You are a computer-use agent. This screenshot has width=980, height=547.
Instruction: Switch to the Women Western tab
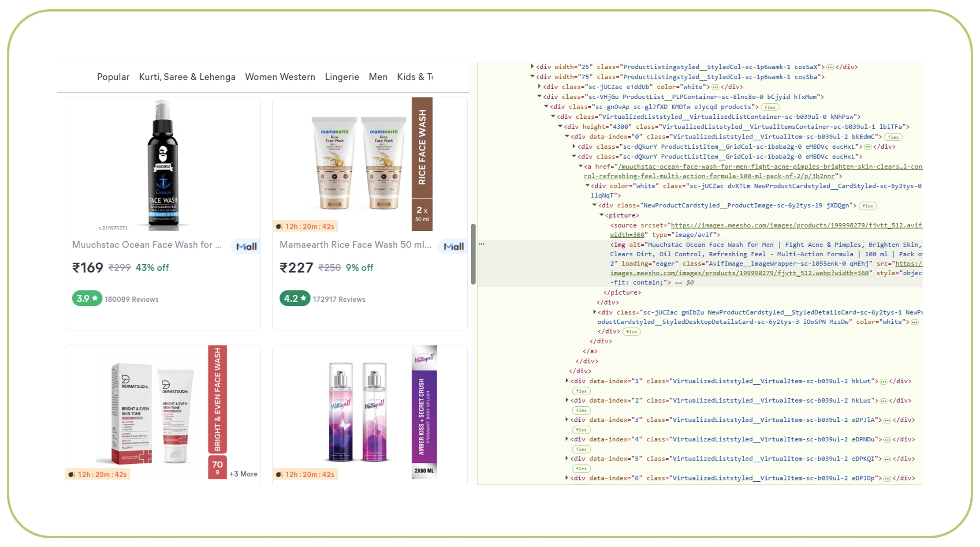280,77
